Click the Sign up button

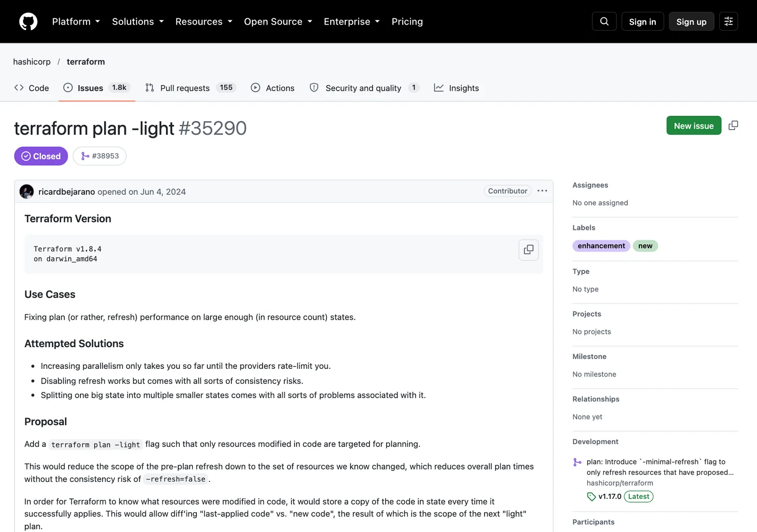point(691,22)
